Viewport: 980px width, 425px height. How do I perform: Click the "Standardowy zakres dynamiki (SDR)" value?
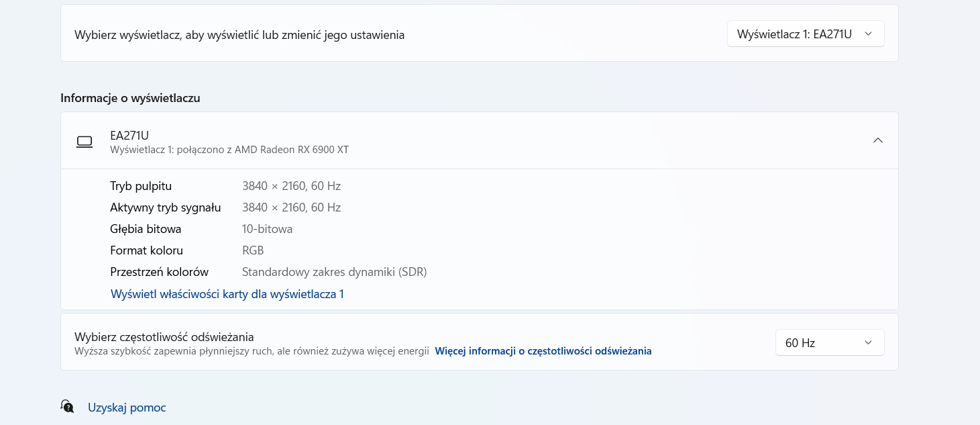click(334, 272)
